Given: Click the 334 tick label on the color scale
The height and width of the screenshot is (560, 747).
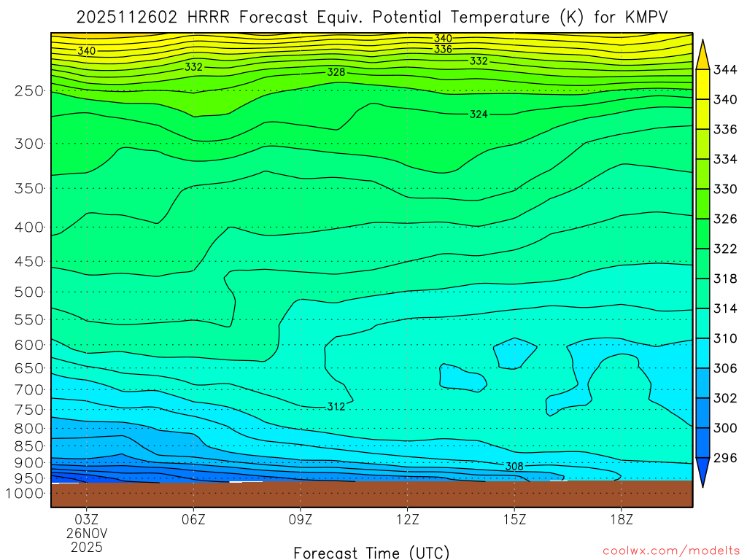Looking at the screenshot, I should coord(725,159).
